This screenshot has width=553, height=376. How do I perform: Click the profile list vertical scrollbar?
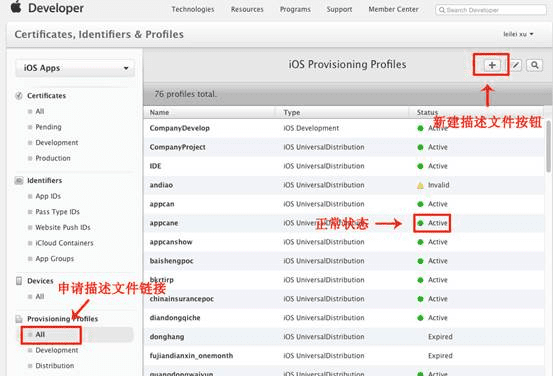click(x=549, y=146)
